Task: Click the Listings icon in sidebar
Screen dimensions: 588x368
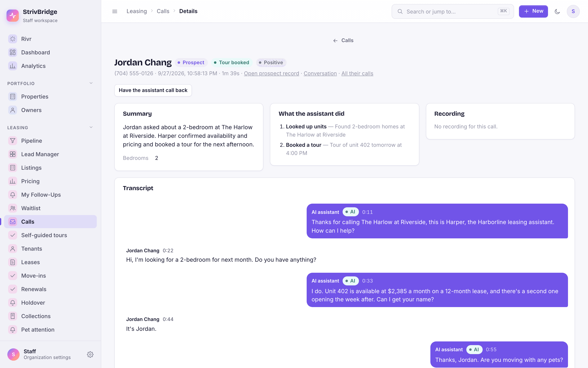Action: (x=13, y=168)
